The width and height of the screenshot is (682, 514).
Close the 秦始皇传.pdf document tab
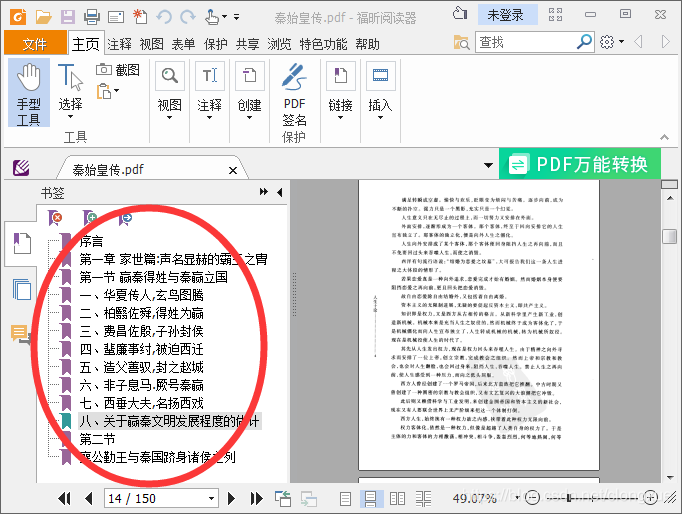(x=233, y=170)
